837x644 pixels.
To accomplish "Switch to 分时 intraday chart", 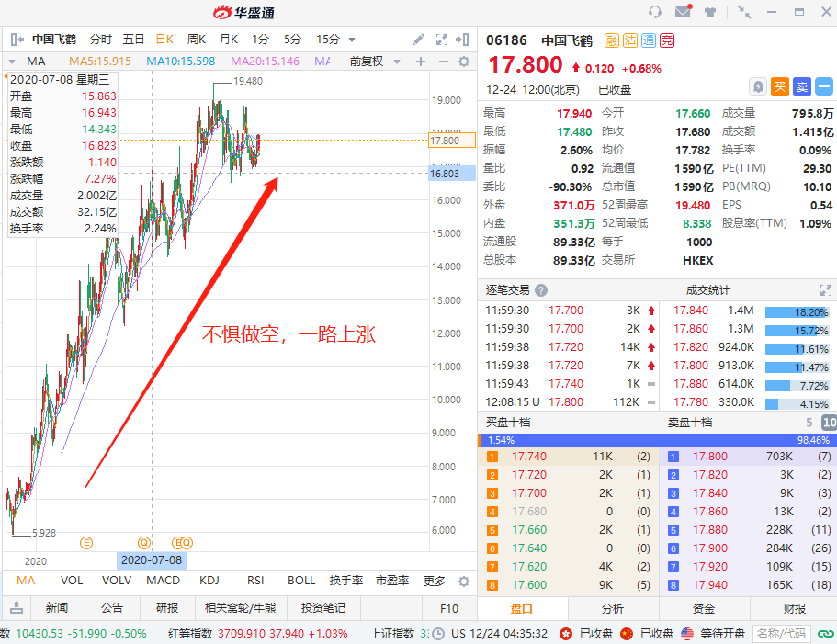I will click(100, 40).
